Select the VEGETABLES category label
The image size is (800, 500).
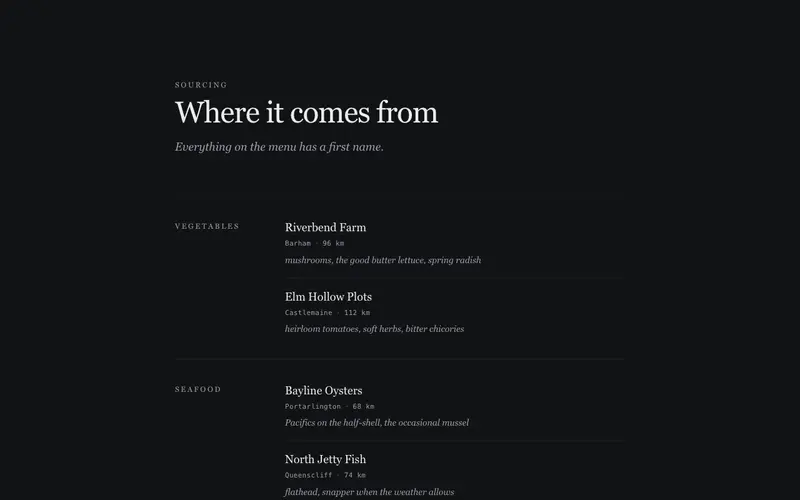click(207, 226)
